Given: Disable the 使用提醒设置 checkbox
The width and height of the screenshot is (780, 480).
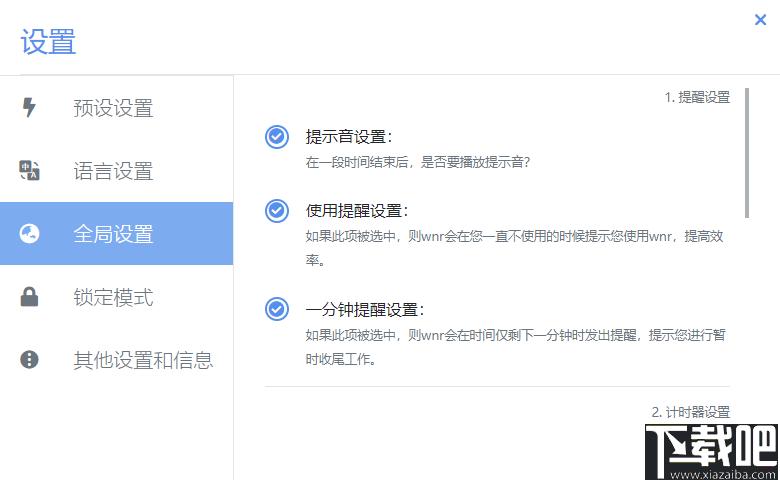Looking at the screenshot, I should tap(277, 211).
